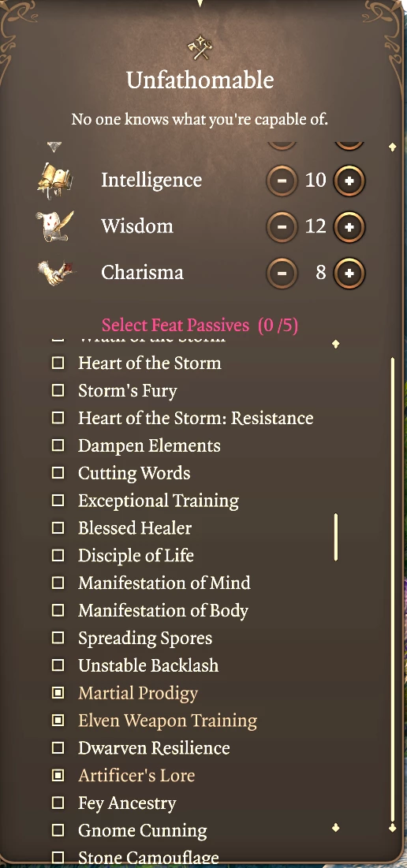Screen dimensions: 407x868
Task: Select the Cutting Words passive
Action: [134, 473]
